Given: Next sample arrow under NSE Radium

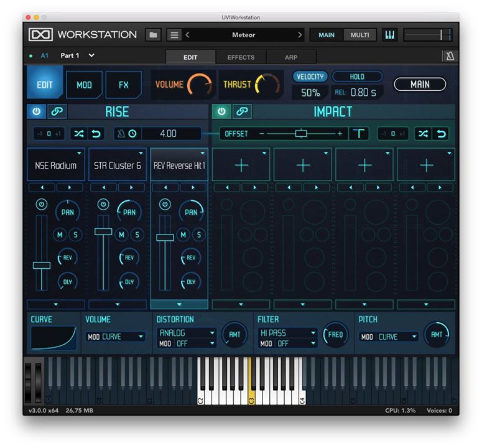Looking at the screenshot, I should point(70,187).
